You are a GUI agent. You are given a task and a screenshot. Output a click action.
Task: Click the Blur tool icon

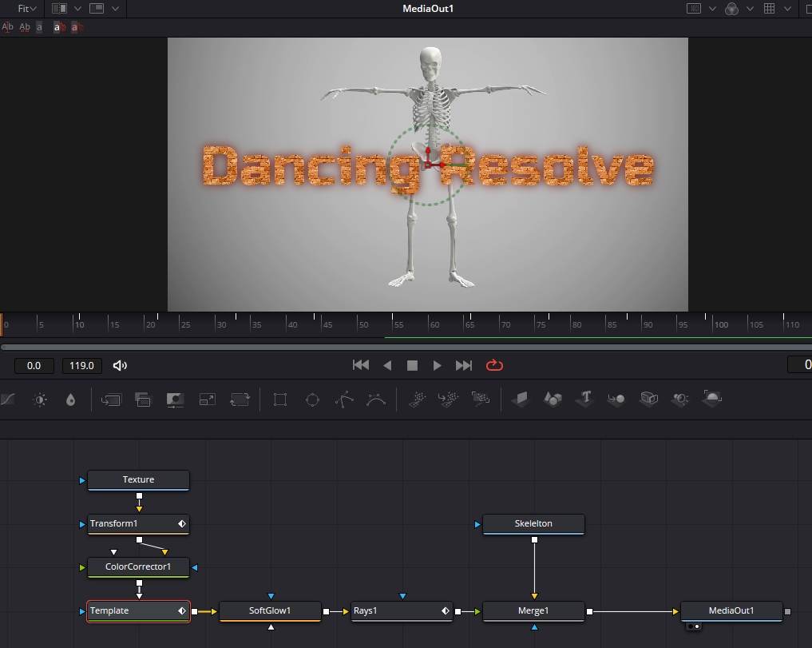(71, 399)
